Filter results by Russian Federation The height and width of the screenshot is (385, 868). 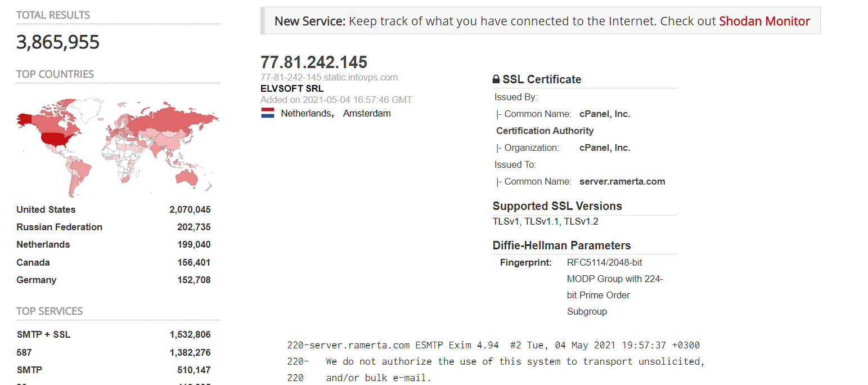60,227
